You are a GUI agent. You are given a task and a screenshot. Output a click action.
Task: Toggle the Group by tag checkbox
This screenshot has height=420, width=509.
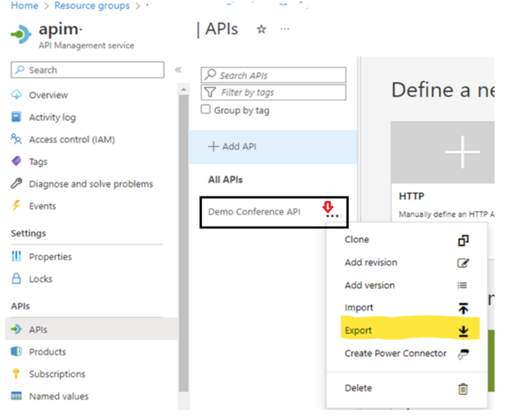coord(206,109)
